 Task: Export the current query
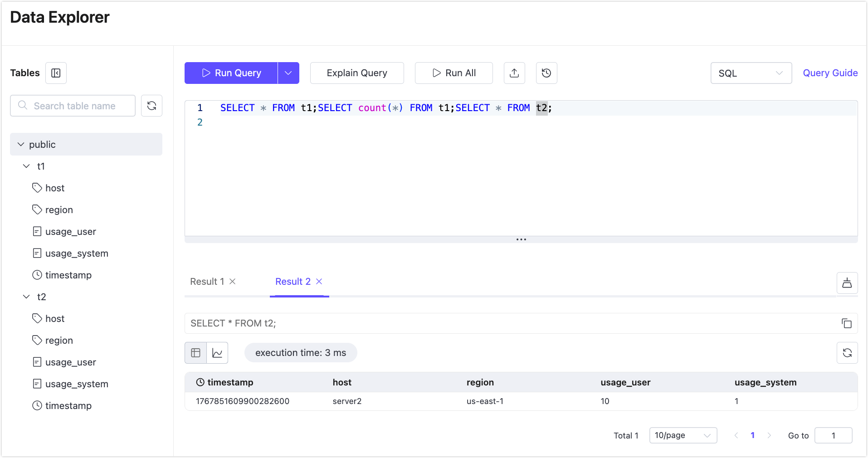[514, 73]
